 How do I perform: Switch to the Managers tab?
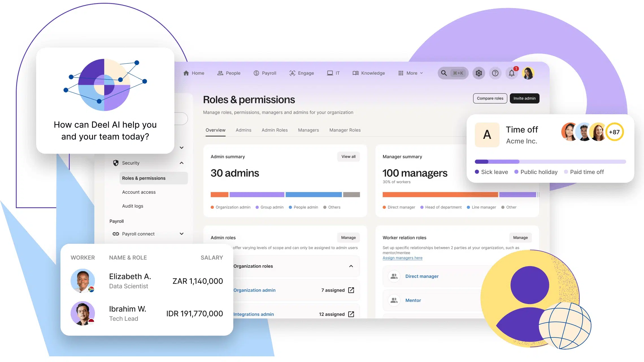pos(308,130)
